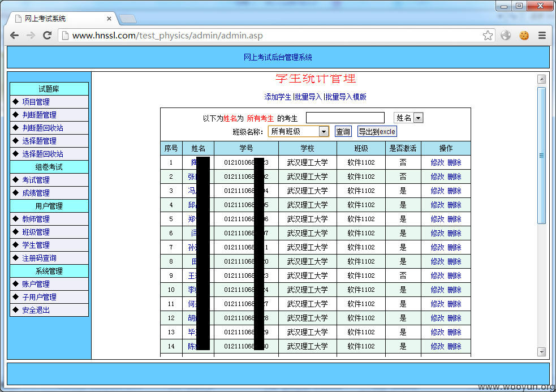Open the browser hamburger menu
Screen dimensions: 556x392
[542, 35]
